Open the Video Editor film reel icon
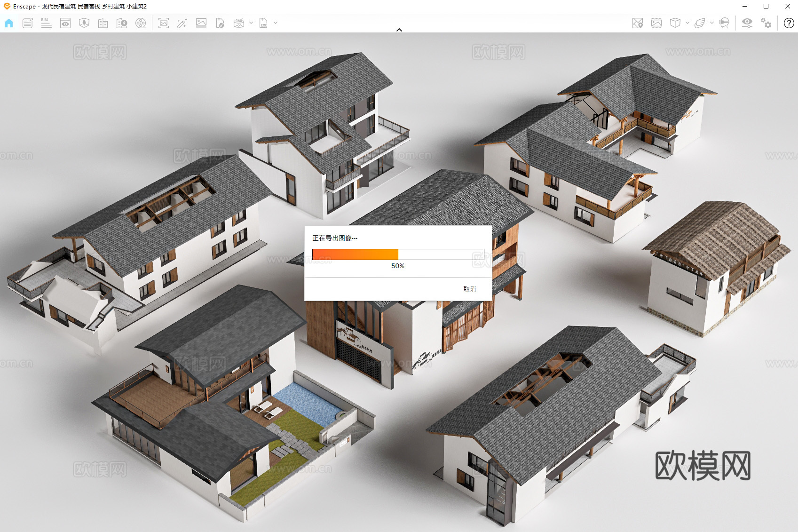This screenshot has width=798, height=532. click(141, 23)
